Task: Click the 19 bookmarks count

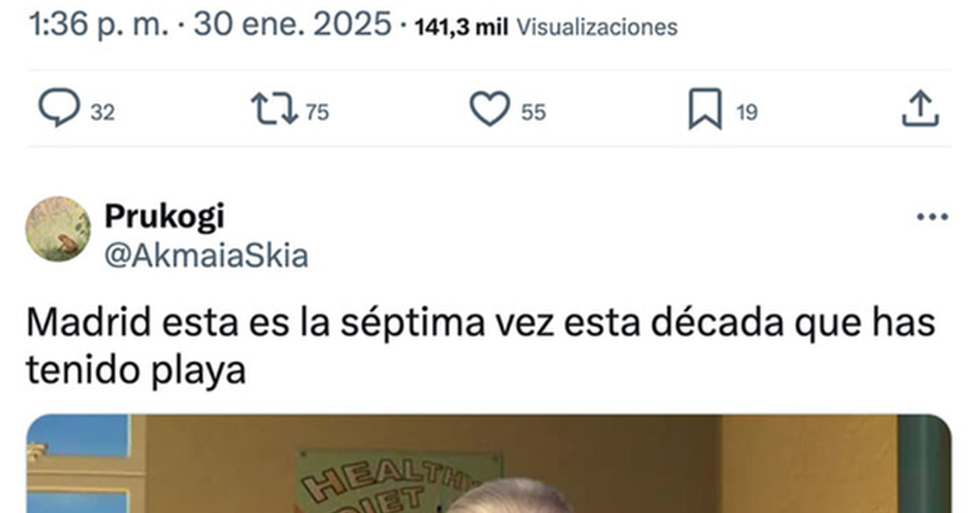Action: 747,113
